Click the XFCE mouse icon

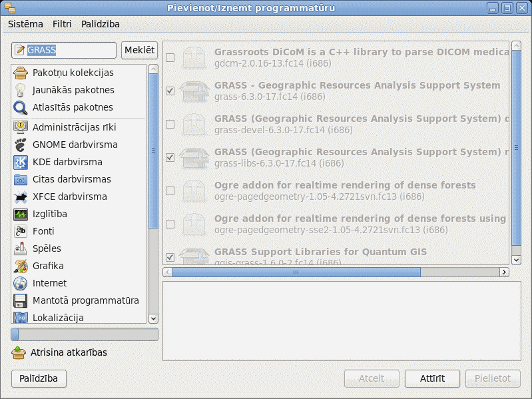[21, 197]
